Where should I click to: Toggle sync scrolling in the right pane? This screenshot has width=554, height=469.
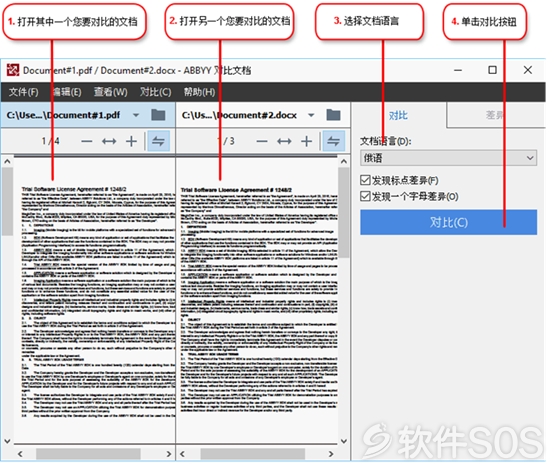(333, 141)
